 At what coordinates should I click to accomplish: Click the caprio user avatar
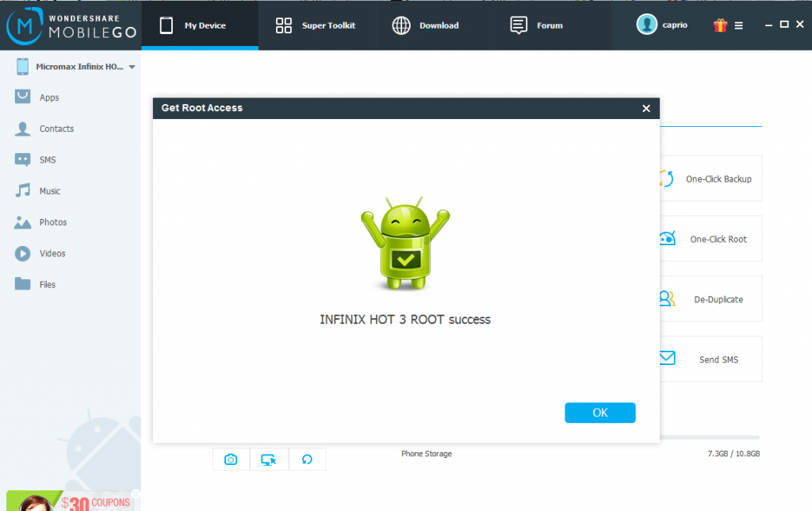647,25
